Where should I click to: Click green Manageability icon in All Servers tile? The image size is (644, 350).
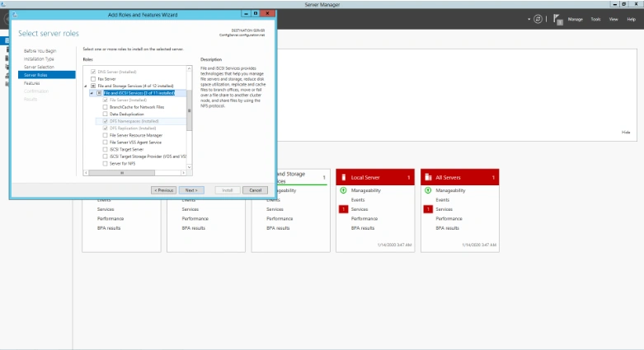tap(428, 190)
